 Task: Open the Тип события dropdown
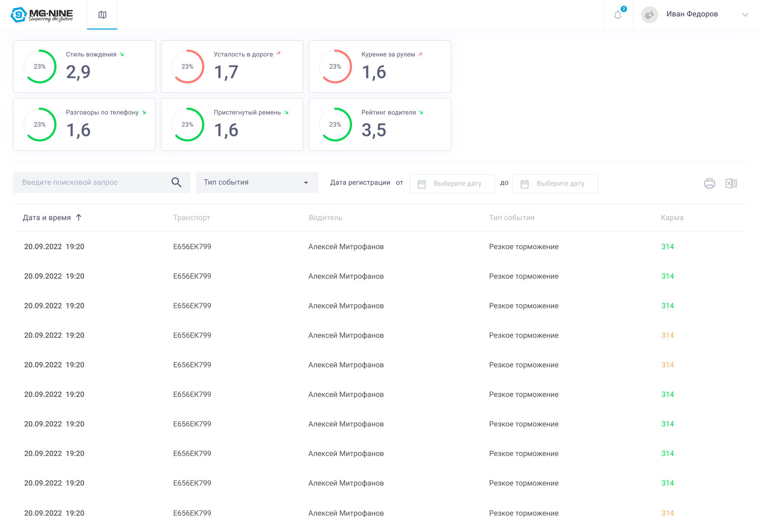coord(256,182)
